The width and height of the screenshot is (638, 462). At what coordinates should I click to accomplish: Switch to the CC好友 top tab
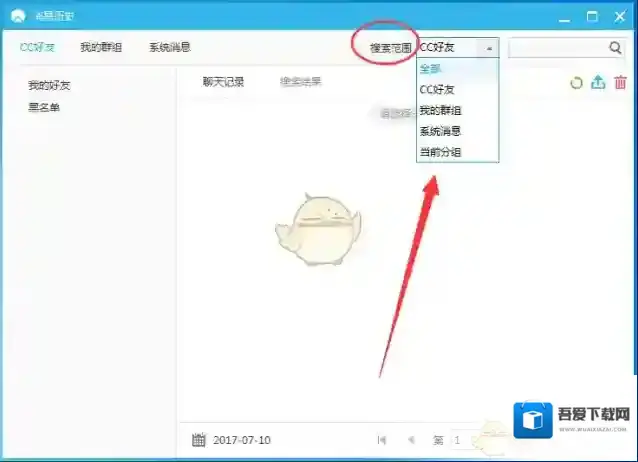37,47
